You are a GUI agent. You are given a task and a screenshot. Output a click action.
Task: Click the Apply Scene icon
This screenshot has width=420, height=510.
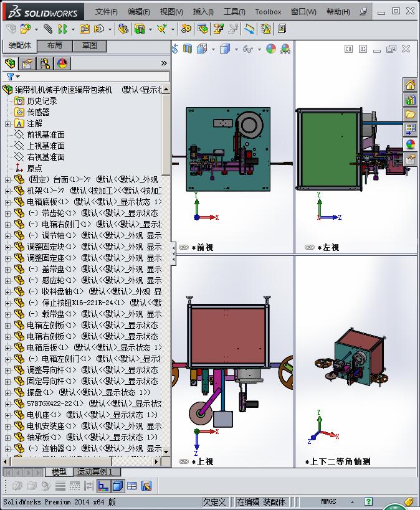click(x=285, y=49)
